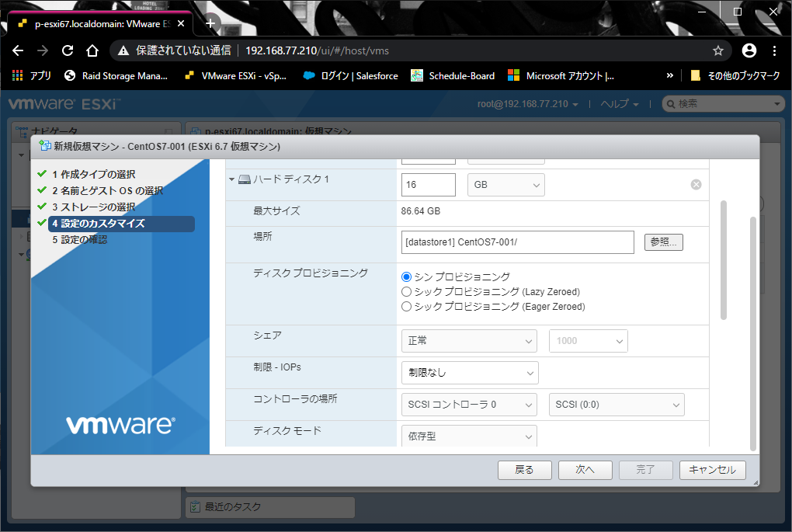Click the キャンセル button
792x532 pixels.
pos(712,470)
